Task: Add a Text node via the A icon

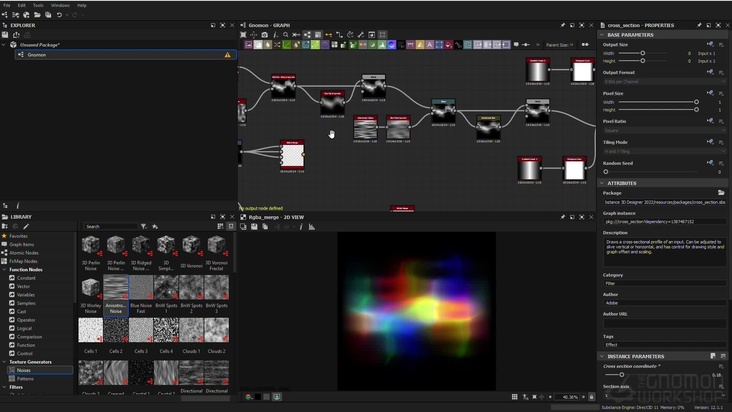Action: coord(429,45)
